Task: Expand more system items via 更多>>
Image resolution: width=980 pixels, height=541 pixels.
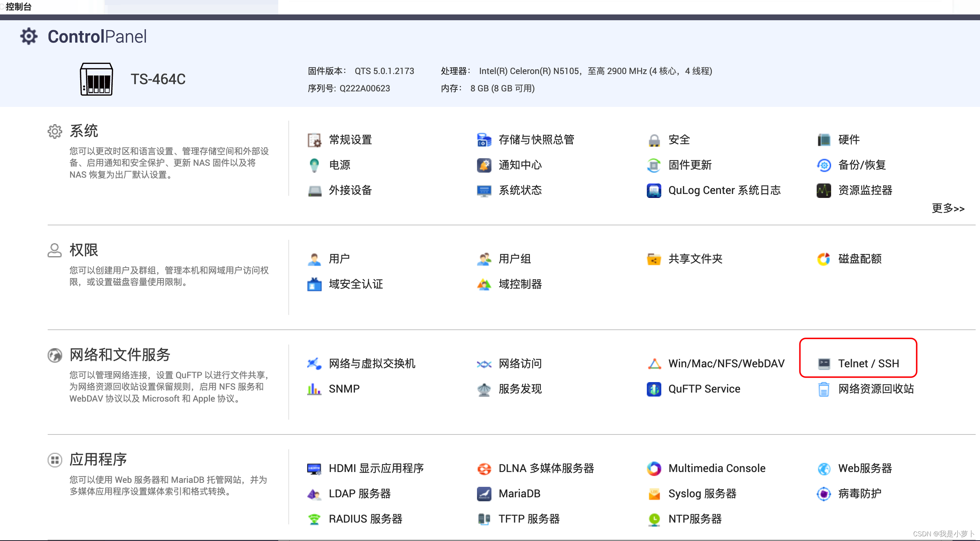Action: tap(948, 208)
